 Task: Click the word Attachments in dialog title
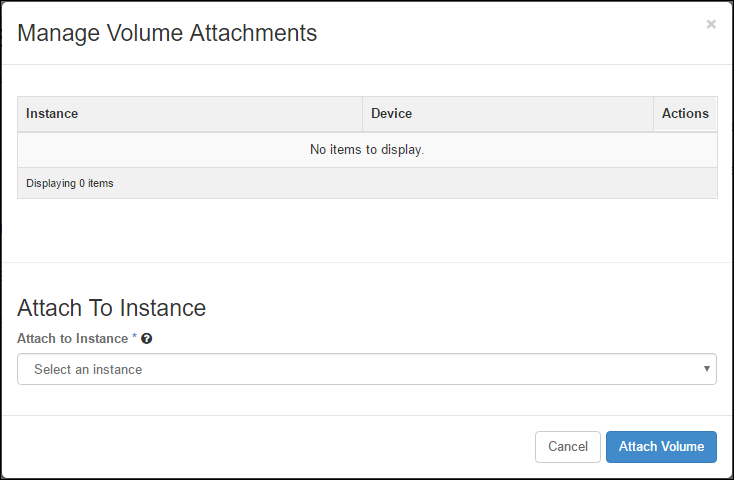pyautogui.click(x=253, y=33)
